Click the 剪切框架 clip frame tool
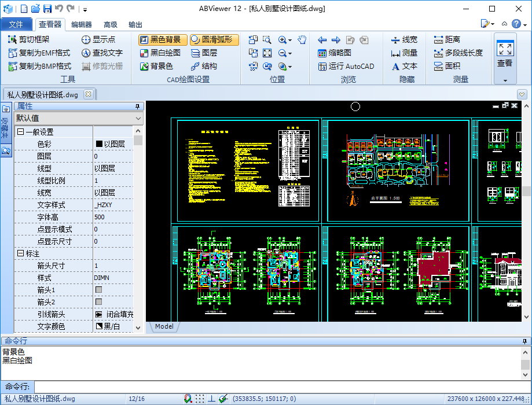The width and height of the screenshot is (532, 405). [x=29, y=39]
